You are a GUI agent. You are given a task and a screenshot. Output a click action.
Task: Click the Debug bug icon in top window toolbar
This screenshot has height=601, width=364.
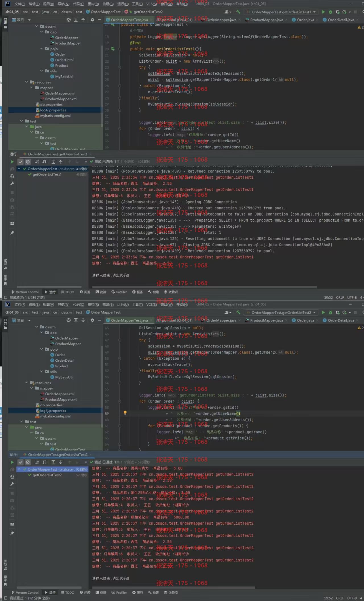(330, 12)
